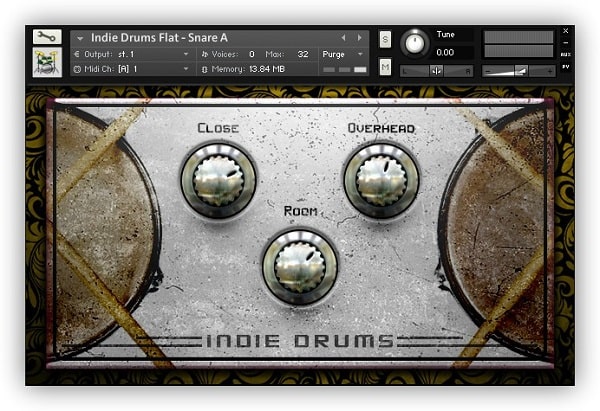
Task: Click the Room mic knob
Action: 300,265
